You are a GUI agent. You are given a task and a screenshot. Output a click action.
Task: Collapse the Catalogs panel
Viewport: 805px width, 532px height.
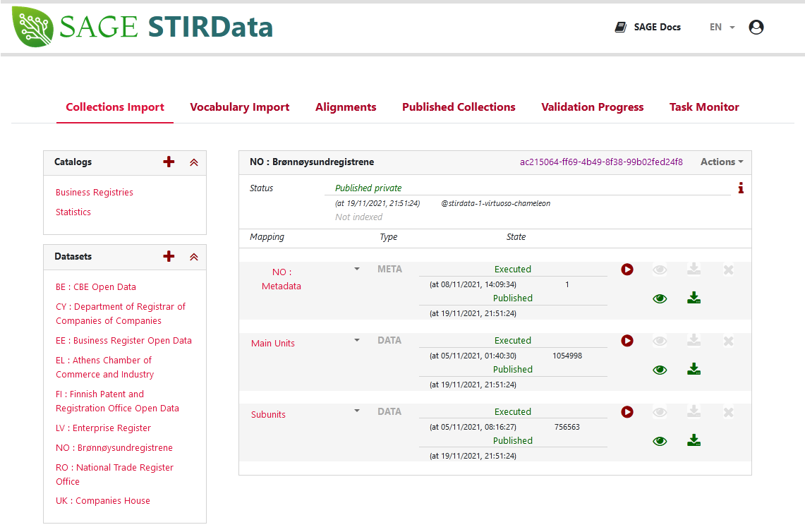[x=193, y=162]
